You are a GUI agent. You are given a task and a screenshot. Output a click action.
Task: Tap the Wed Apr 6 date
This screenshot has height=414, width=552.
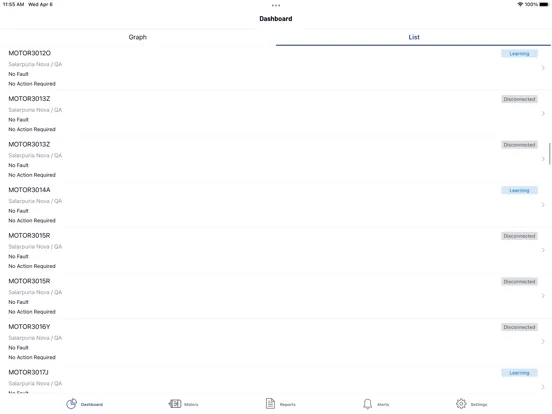point(40,4)
